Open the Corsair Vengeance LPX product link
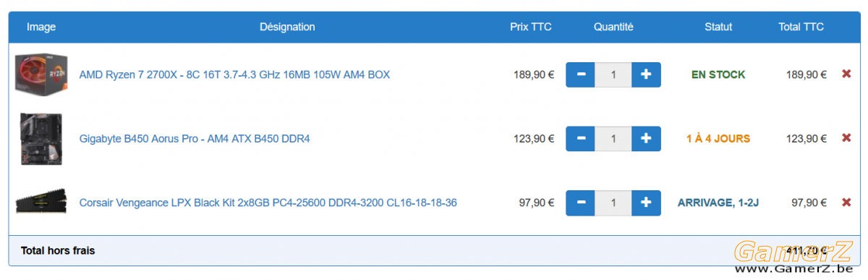 [268, 203]
